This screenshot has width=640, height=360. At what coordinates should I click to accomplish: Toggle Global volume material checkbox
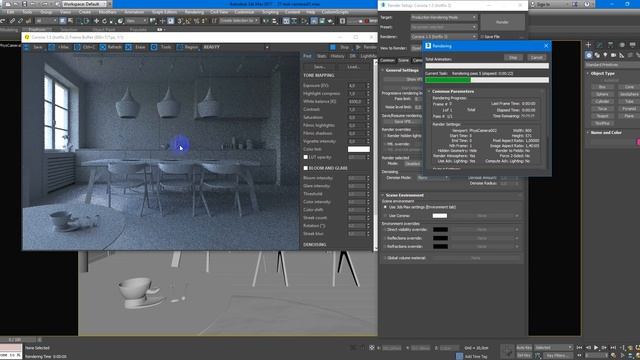pyautogui.click(x=385, y=258)
